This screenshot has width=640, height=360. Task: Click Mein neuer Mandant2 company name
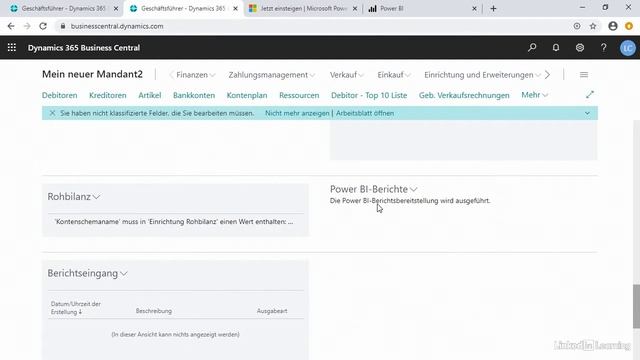tap(93, 74)
